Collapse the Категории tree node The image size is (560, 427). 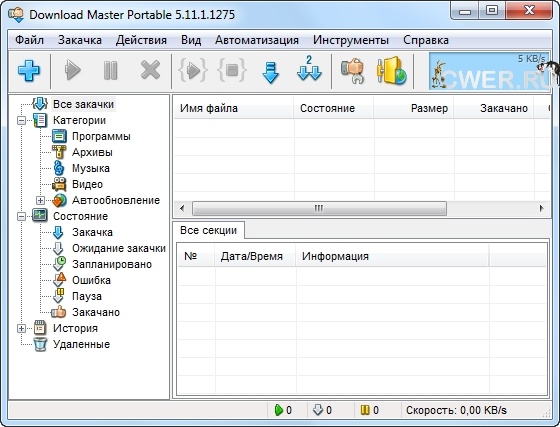coord(21,121)
